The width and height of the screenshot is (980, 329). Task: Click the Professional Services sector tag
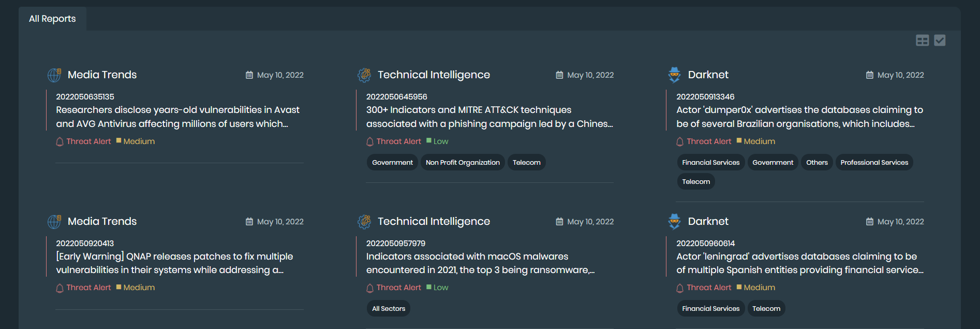(x=874, y=163)
